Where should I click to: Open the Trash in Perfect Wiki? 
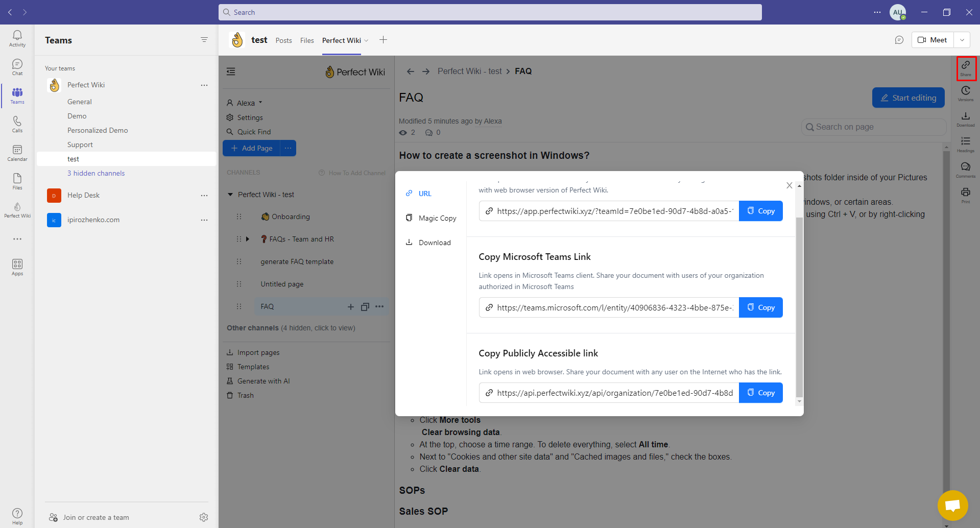245,395
